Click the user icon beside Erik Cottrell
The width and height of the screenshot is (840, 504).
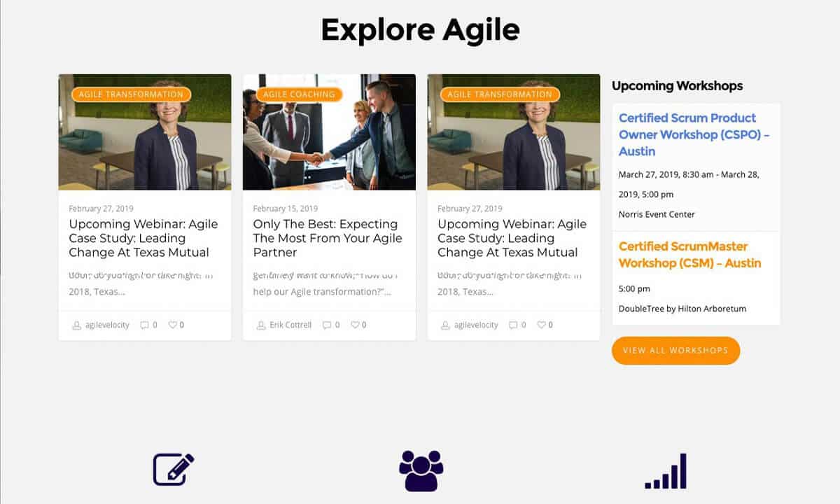[261, 325]
